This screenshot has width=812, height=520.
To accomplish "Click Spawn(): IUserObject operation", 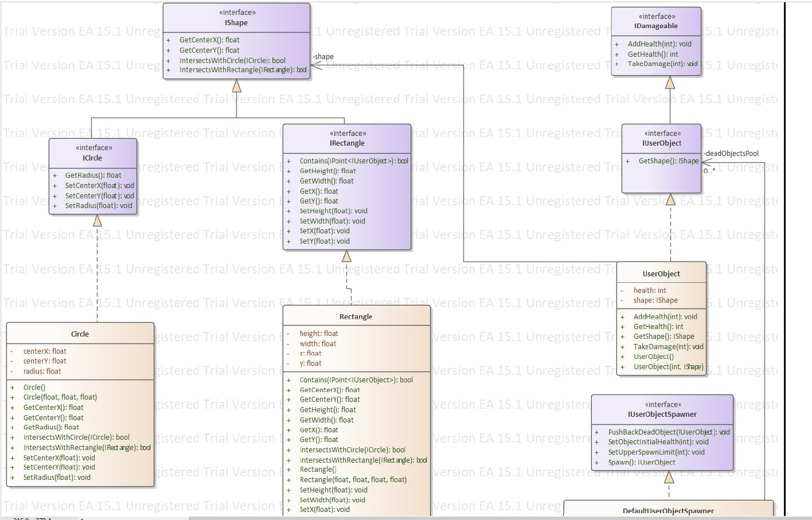I will tap(642, 463).
